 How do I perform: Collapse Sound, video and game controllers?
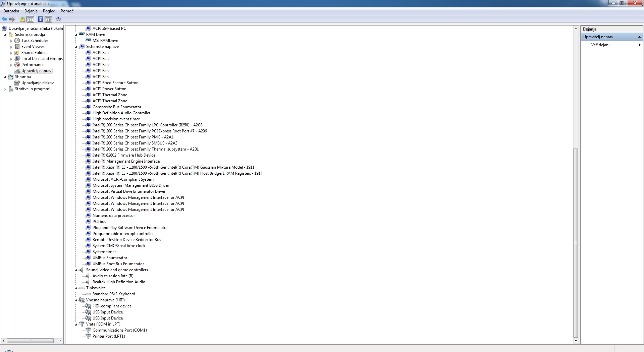pyautogui.click(x=76, y=270)
